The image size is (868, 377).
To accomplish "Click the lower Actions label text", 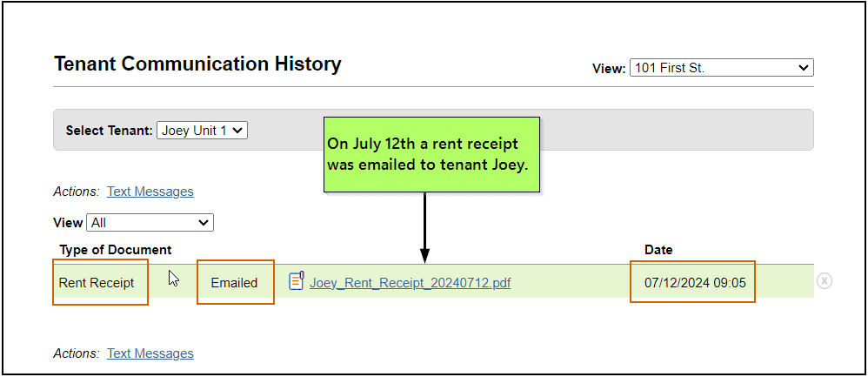I will coord(77,353).
